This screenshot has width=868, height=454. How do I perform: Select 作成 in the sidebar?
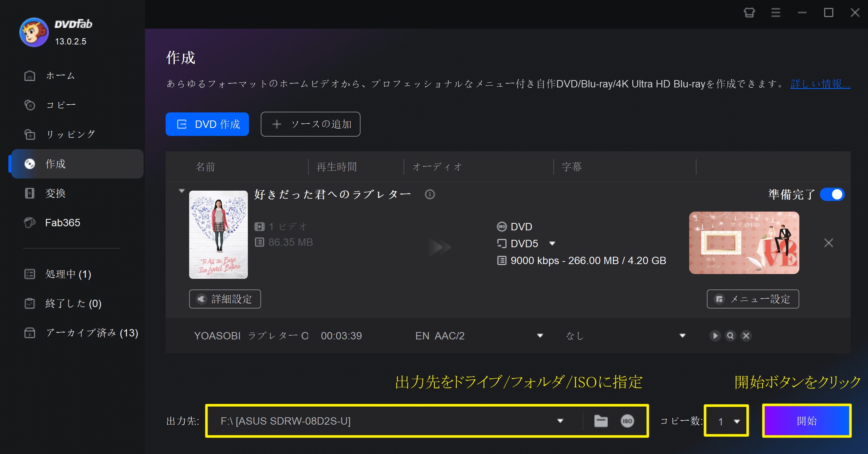[77, 164]
